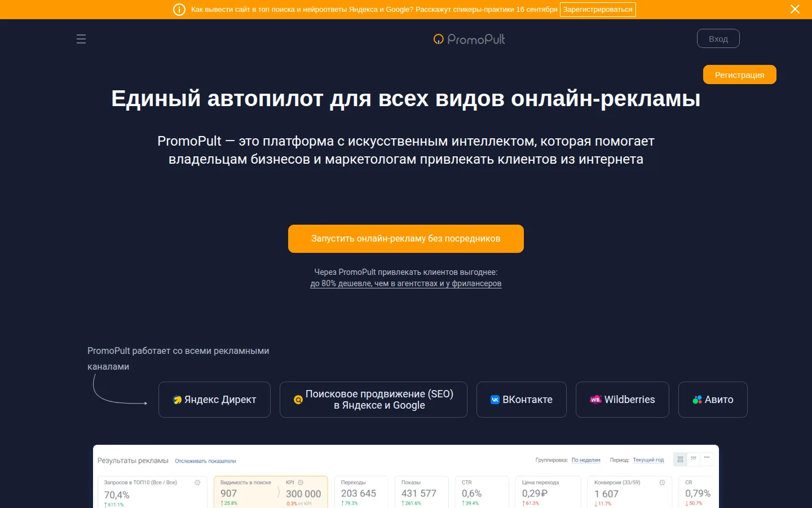Click the Видимость в поиске card
Image resolution: width=812 pixels, height=508 pixels.
coord(271,492)
